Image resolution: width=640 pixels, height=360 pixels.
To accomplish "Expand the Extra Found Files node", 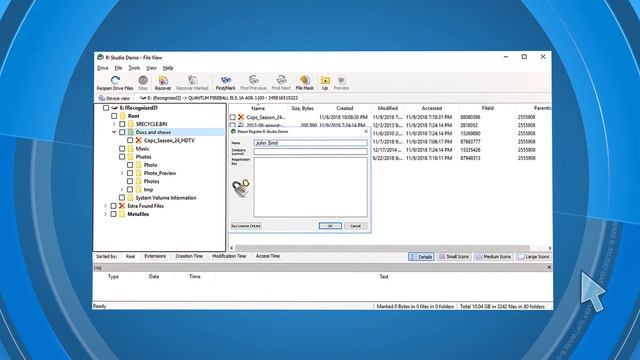I will (105, 206).
